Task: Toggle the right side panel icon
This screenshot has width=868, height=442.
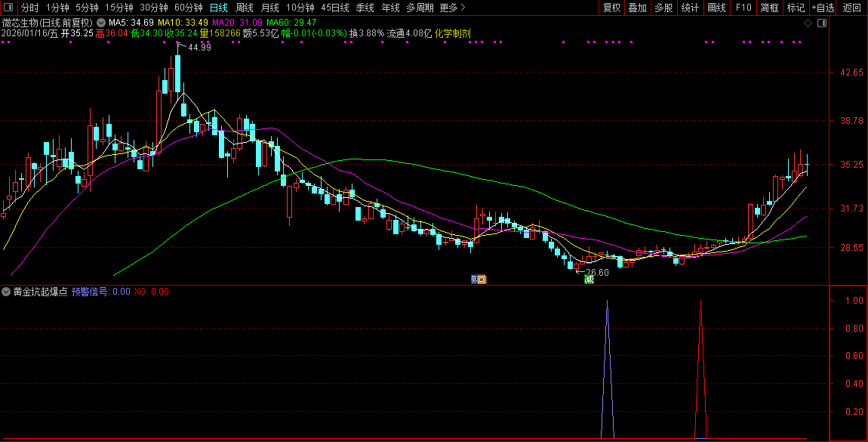Action: coord(822,23)
